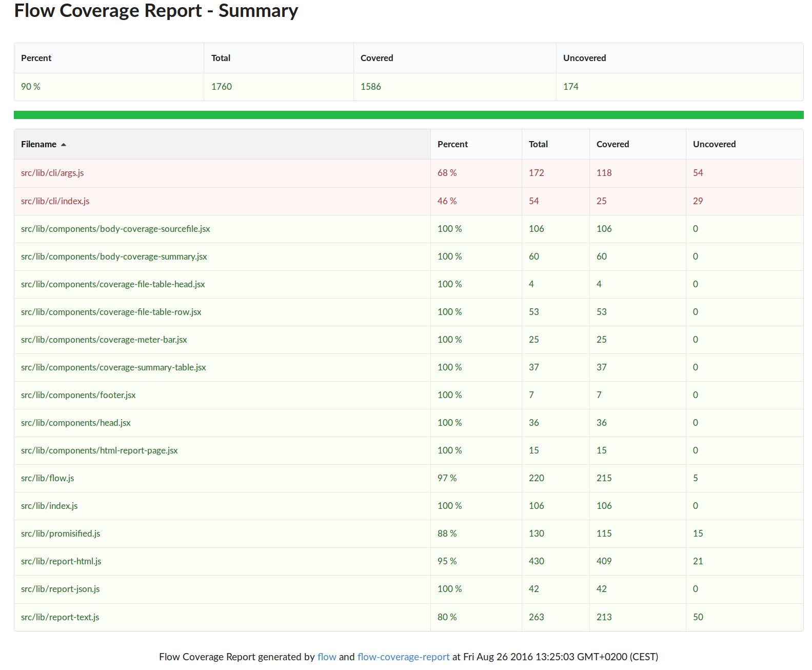Select the summary covered value 1586

371,87
